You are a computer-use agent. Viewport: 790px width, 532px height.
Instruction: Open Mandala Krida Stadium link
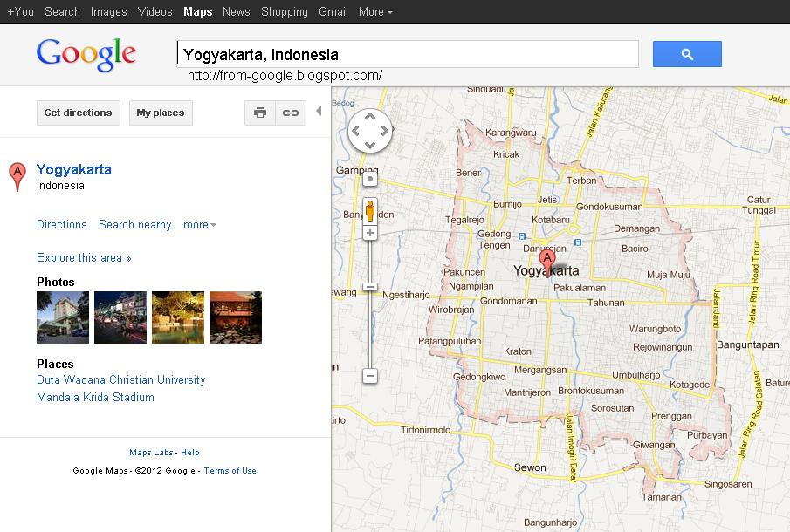click(95, 397)
